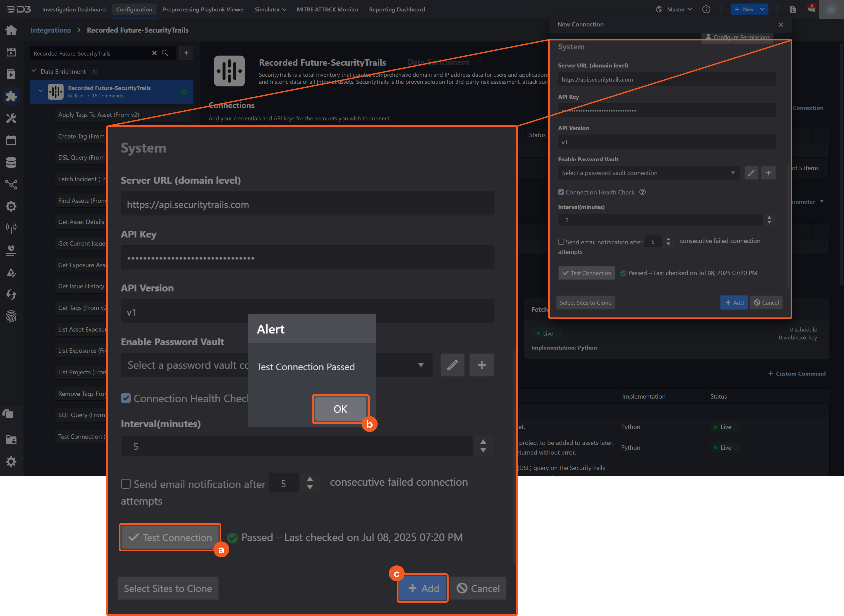Increase the Interval minutes stepper value

click(483, 441)
